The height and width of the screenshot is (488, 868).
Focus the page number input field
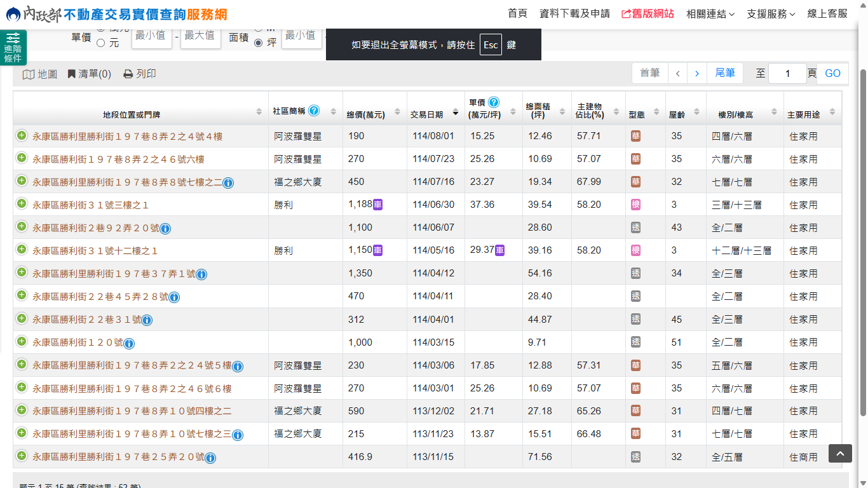point(787,73)
